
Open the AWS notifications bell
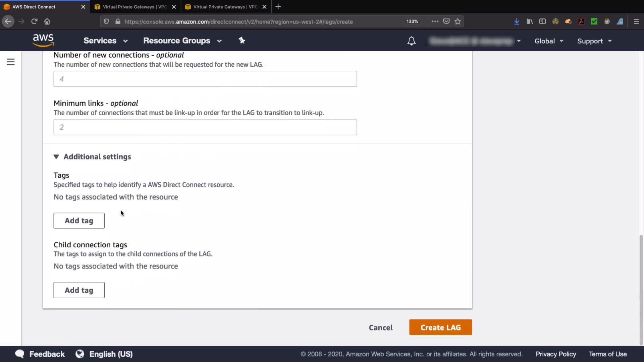pos(411,41)
